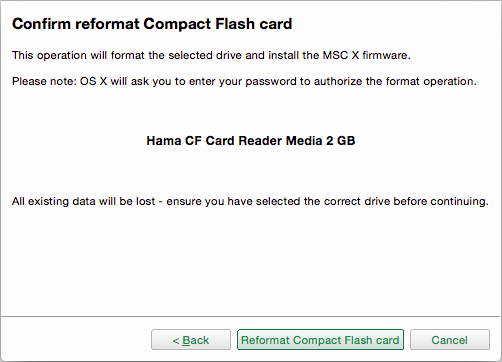Screen dimensions: 502x362
Task: Go back with the < Back button
Action: (191, 340)
